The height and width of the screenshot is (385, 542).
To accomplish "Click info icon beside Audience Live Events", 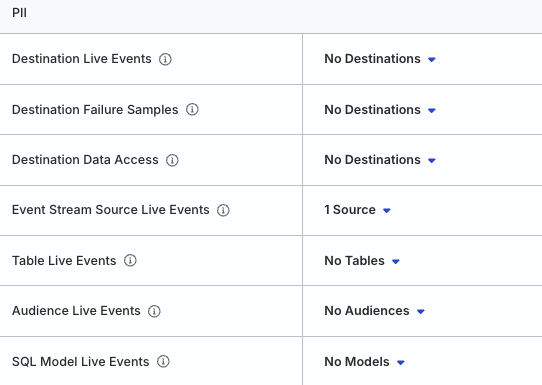I will pos(154,311).
